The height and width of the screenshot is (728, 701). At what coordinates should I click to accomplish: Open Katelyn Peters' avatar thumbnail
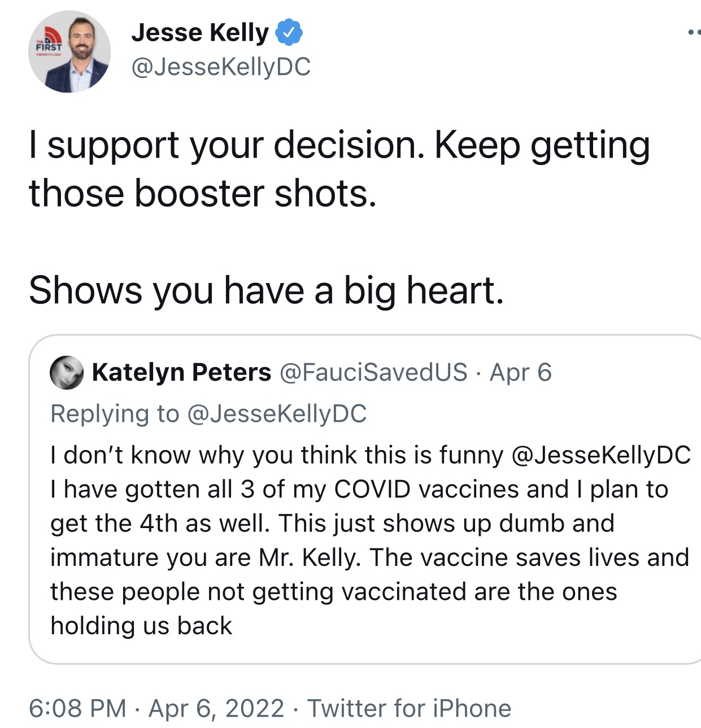tap(67, 372)
